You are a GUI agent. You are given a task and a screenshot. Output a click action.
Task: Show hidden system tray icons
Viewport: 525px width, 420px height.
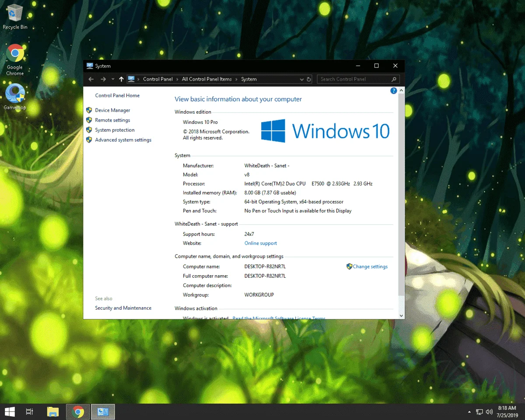[x=469, y=412]
